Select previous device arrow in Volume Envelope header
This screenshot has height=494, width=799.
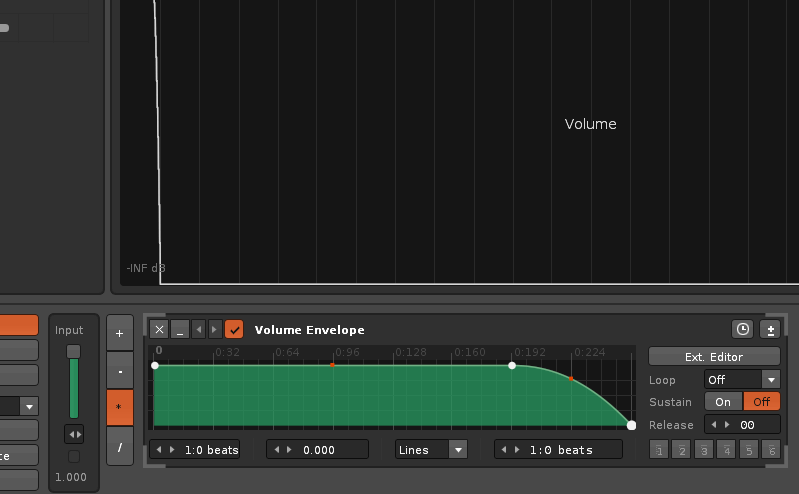tap(199, 329)
